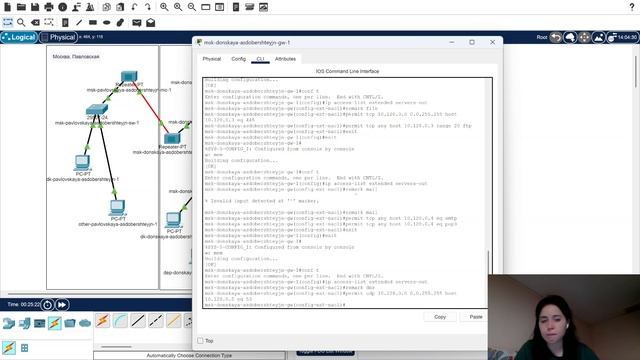Pick the Draw Rectangle tool
This screenshot has height=360, width=640.
(x=93, y=22)
